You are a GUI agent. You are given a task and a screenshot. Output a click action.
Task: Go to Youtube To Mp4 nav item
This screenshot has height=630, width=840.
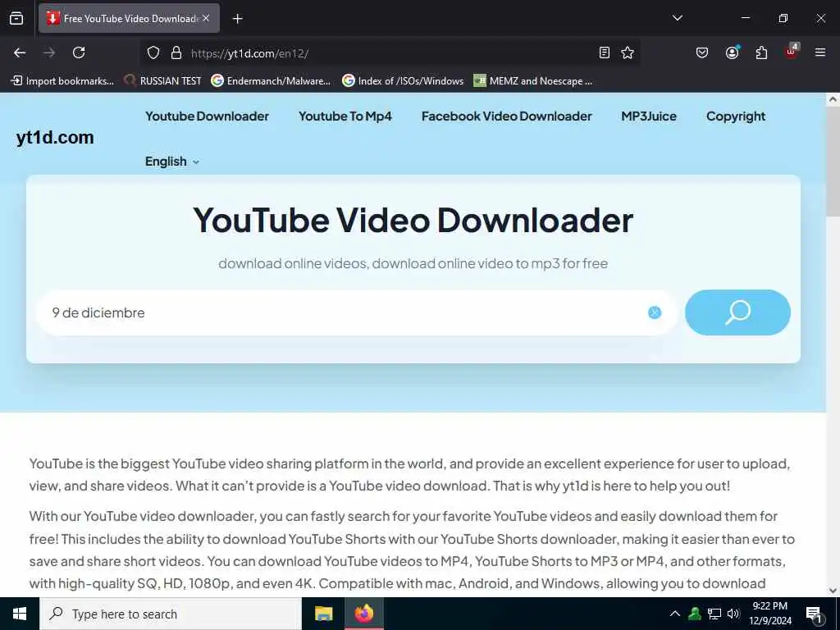(345, 116)
